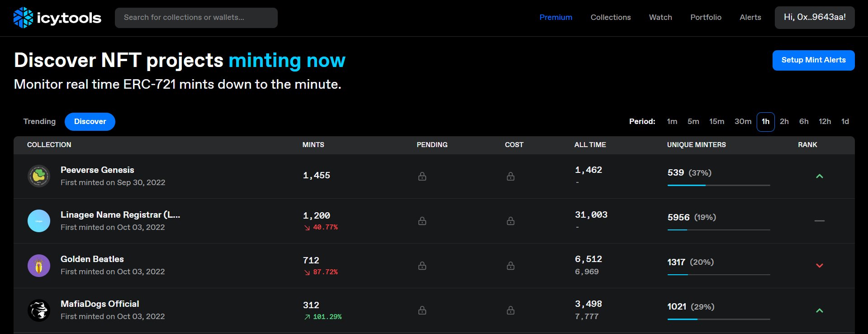
Task: Click the 29% unique minters bar for MafiaDogs
Action: pyautogui.click(x=719, y=320)
